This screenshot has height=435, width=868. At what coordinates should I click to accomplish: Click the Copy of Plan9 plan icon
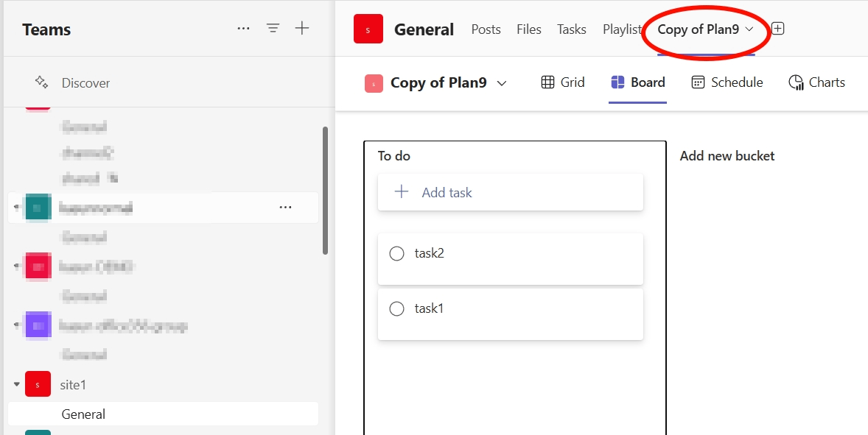click(x=374, y=83)
